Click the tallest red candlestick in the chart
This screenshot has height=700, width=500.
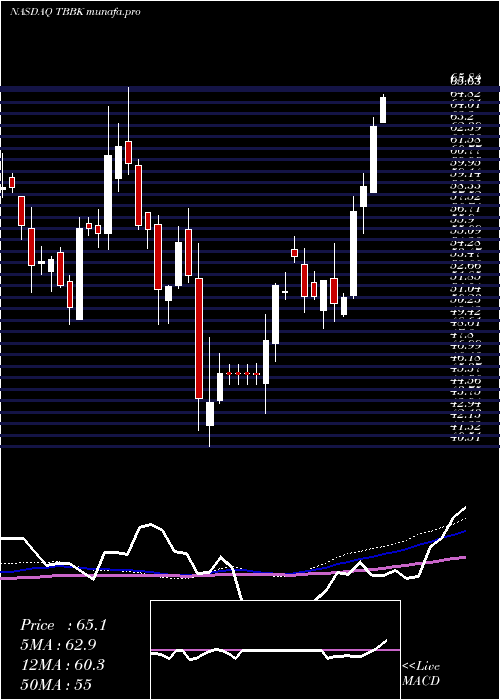[199, 338]
